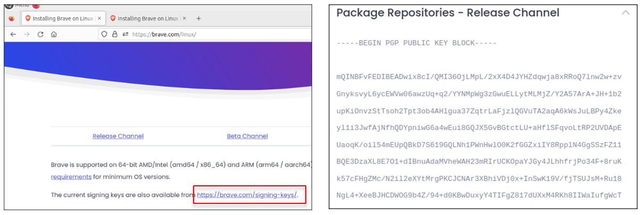Click the browser Forward arrow

click(x=27, y=34)
